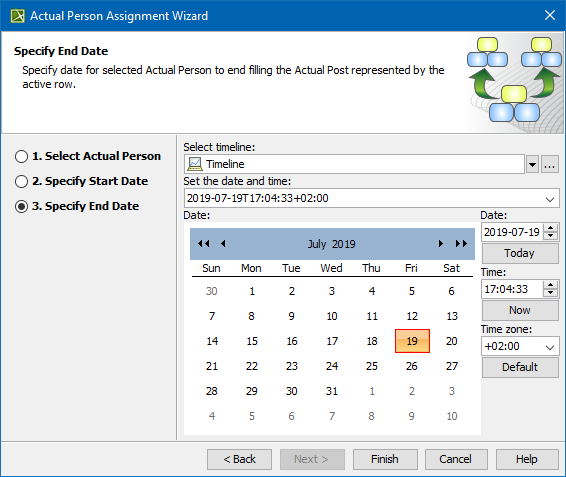Screen dimensions: 566x477
Task: Pick July 6 in the calendar
Action: click(452, 291)
